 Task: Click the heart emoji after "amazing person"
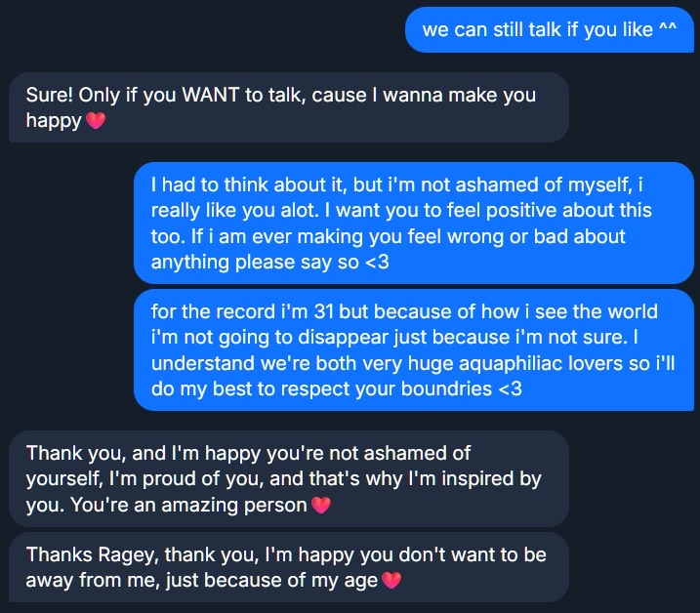point(319,506)
